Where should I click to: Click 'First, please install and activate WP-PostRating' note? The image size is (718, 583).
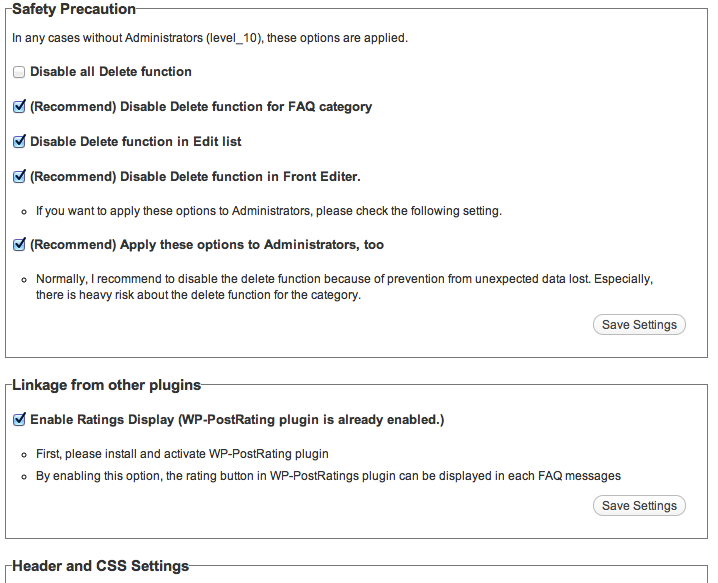[182, 453]
